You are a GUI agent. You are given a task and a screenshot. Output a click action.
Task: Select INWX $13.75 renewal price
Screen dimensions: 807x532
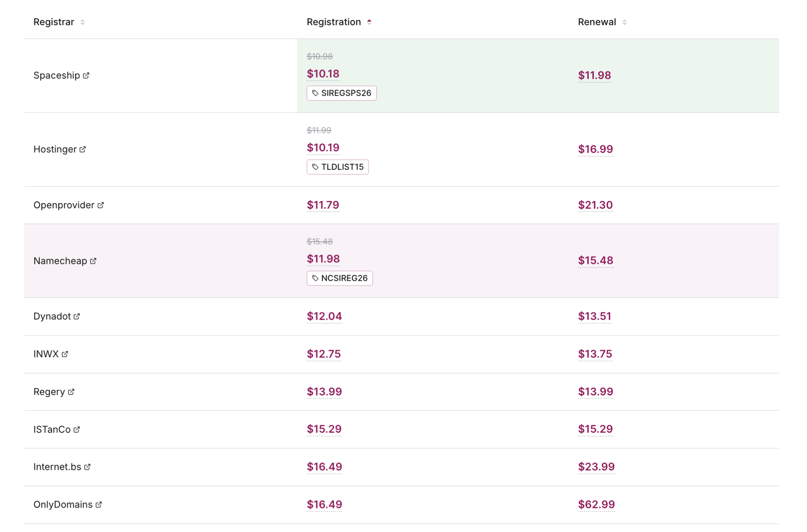[x=595, y=354]
